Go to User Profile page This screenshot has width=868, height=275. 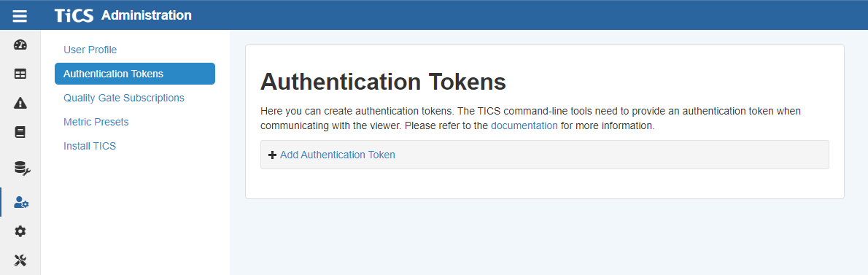[x=90, y=50]
